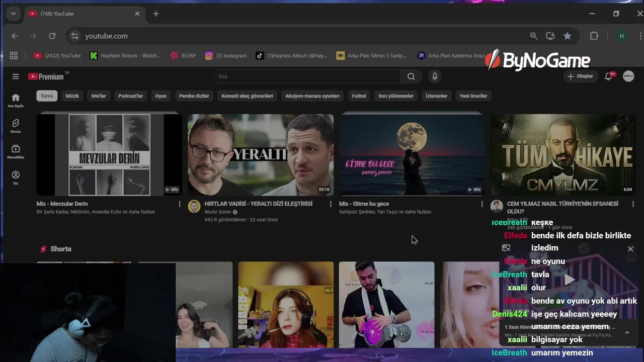Screen dimensions: 644x362
Task: Open the Hayrani Akkurt TikTok bookmark
Action: click(292, 56)
